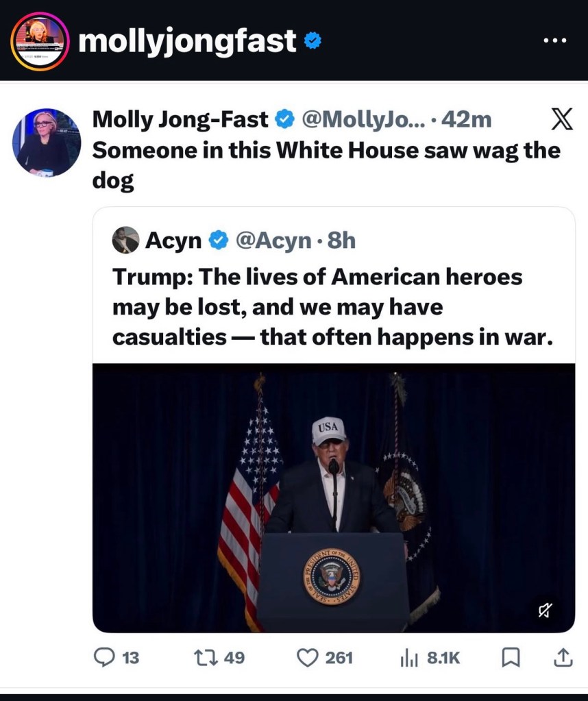Open mollyjongfast profile story avatar
This screenshot has width=588, height=701.
[x=40, y=41]
